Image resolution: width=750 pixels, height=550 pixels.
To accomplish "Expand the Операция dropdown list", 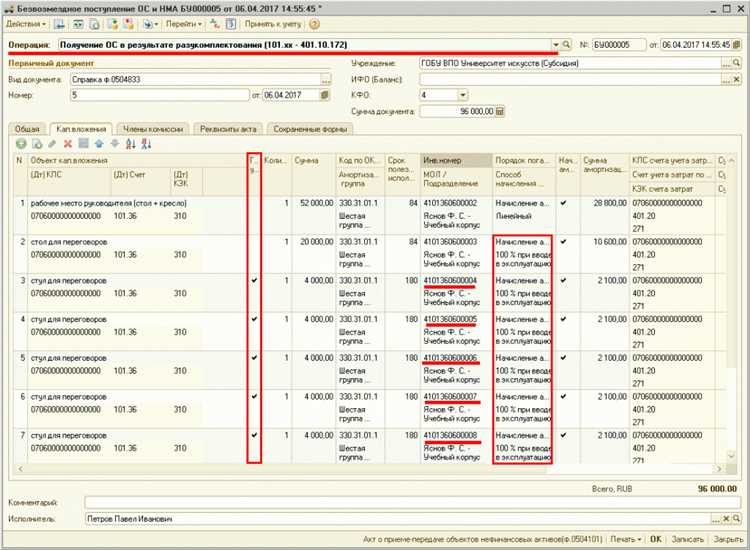I will [556, 44].
